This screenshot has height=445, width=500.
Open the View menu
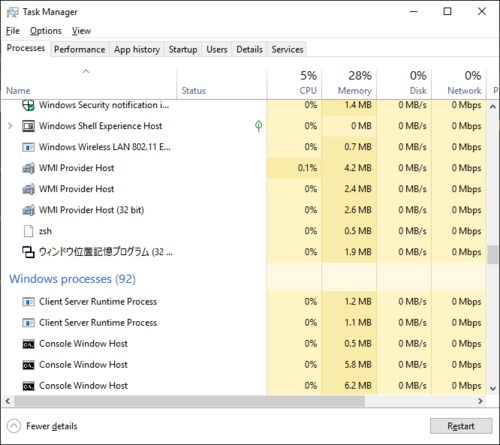pos(81,31)
